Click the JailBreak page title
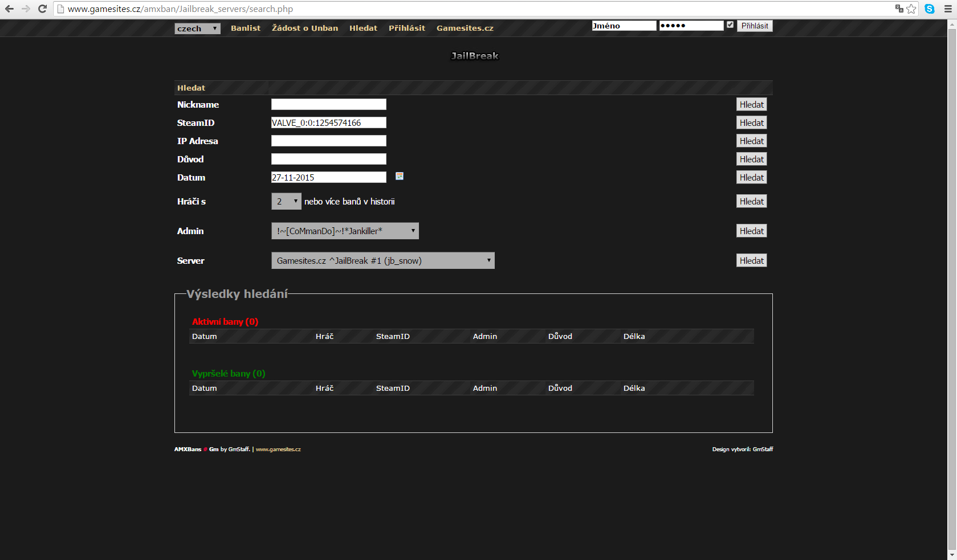 tap(474, 56)
